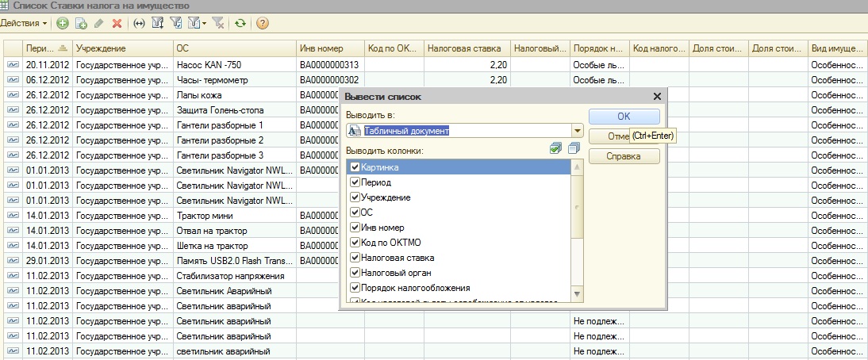This screenshot has width=868, height=360.
Task: Disable the Налоговая ставка column checkbox
Action: click(x=355, y=258)
